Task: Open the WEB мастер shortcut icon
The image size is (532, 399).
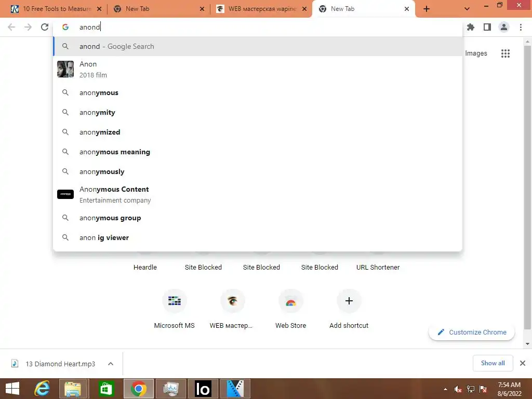Action: coord(232,301)
